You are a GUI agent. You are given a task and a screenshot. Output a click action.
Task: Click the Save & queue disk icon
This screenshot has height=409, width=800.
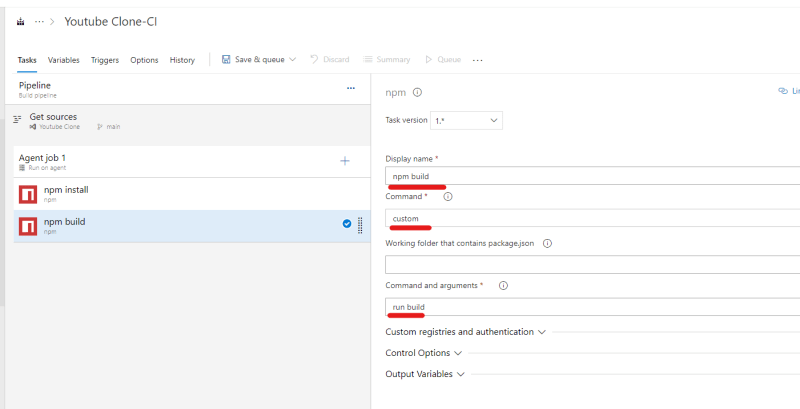click(x=226, y=59)
